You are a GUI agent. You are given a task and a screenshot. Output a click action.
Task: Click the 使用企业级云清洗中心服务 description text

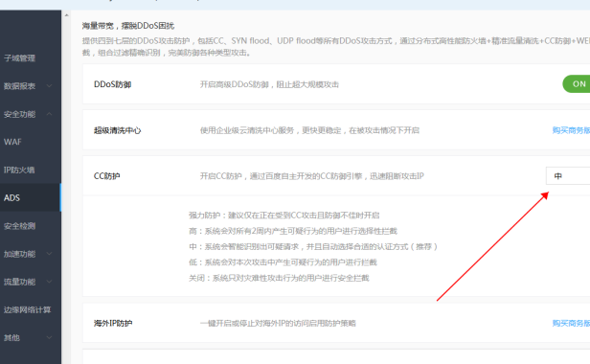click(x=309, y=130)
